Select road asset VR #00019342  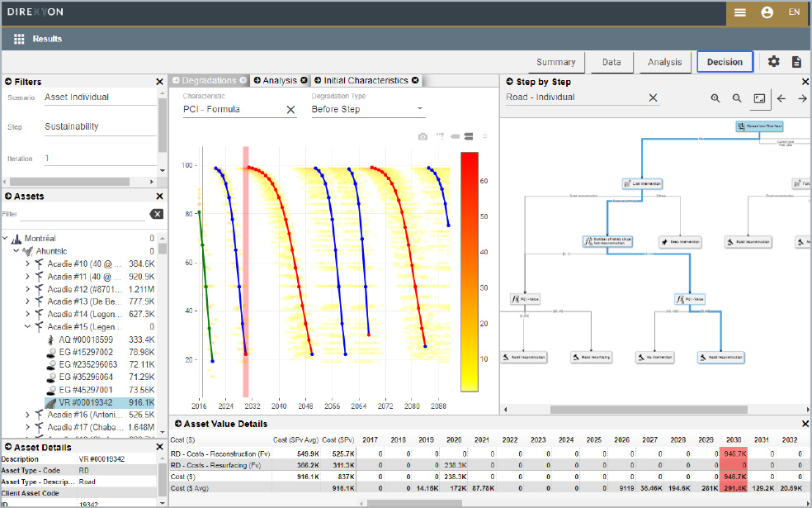click(101, 402)
